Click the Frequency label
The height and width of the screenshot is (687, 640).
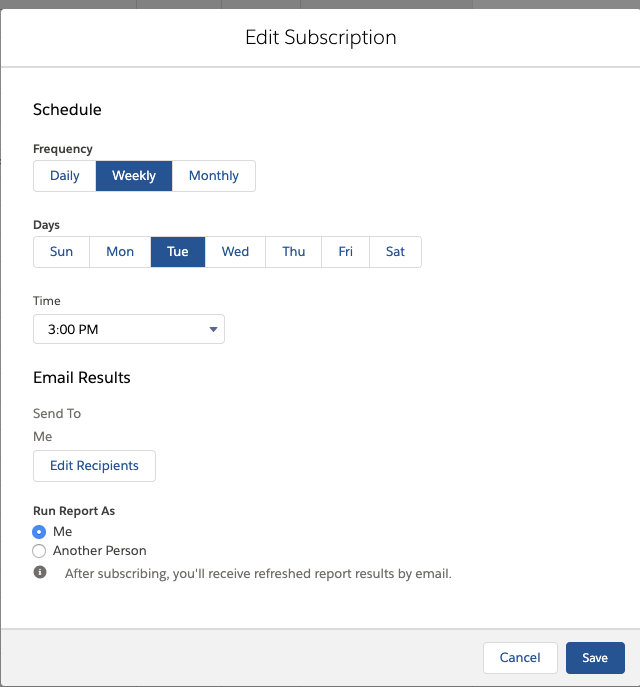coord(63,149)
